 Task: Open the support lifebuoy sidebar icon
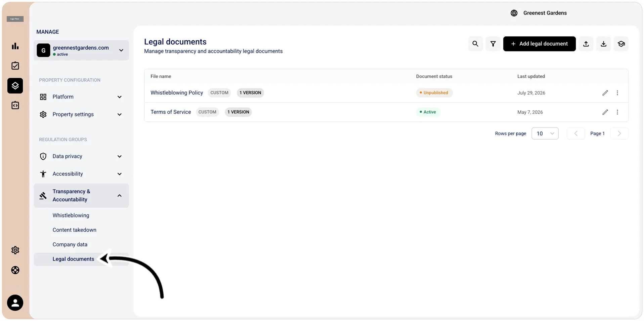[15, 270]
